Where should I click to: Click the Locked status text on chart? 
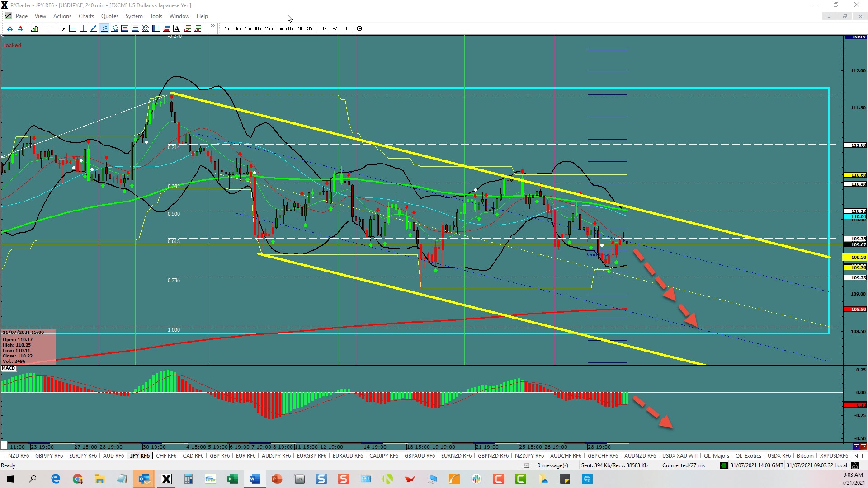pos(12,45)
